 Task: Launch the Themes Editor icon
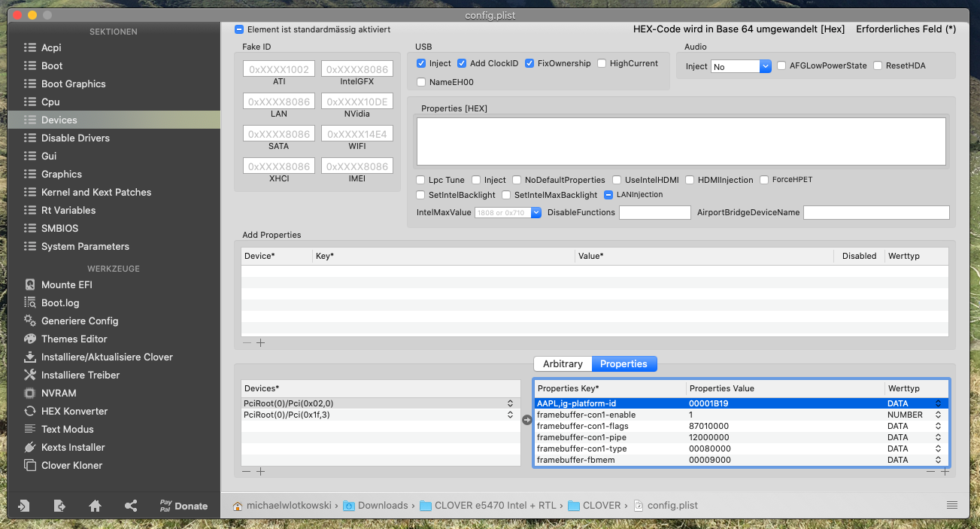[x=30, y=339]
